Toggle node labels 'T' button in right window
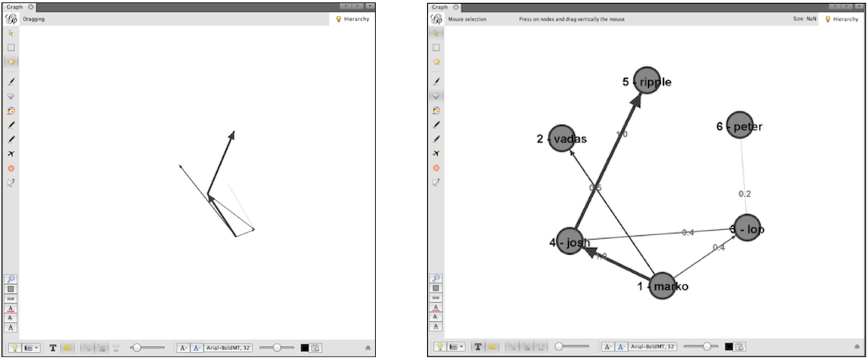 (x=478, y=347)
